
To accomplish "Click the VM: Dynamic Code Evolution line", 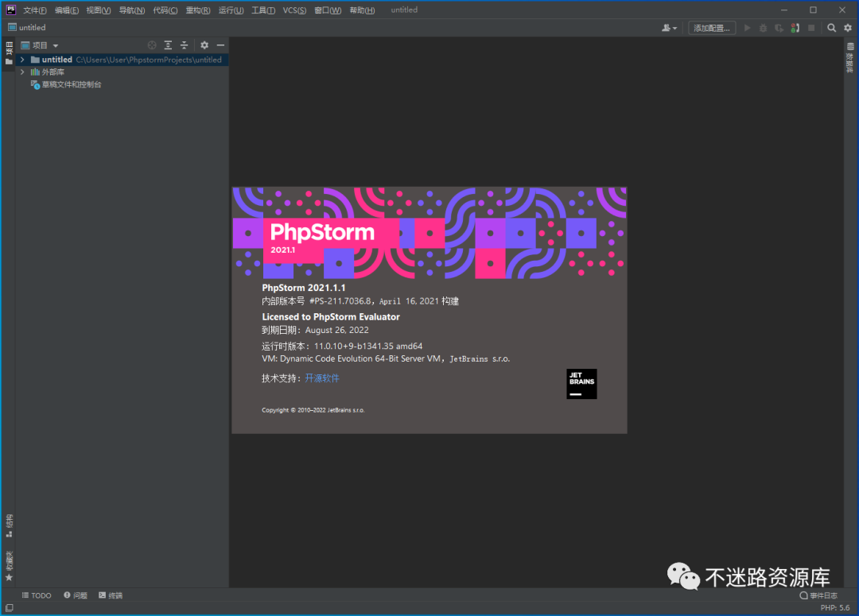I will pyautogui.click(x=386, y=358).
